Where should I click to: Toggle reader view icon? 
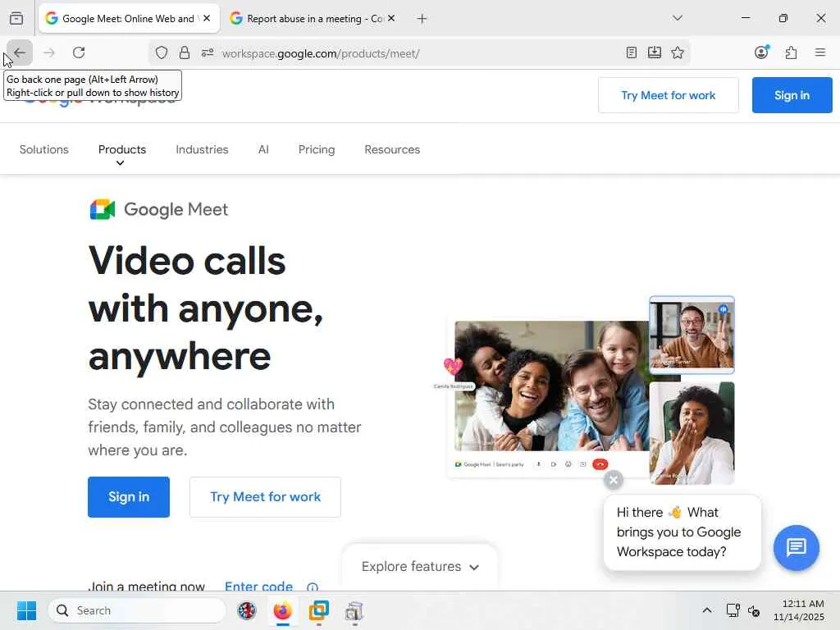[x=631, y=52]
